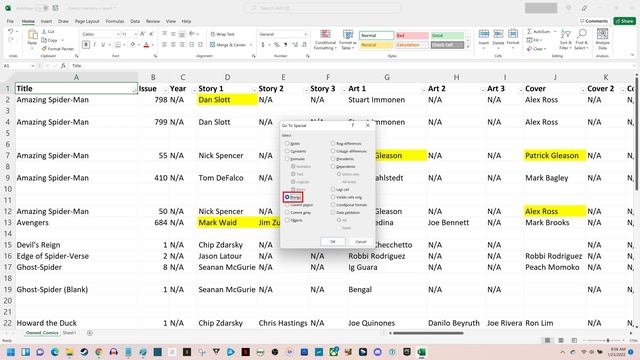The width and height of the screenshot is (640, 360).
Task: Expand the cell styles gallery
Action: 468,47
